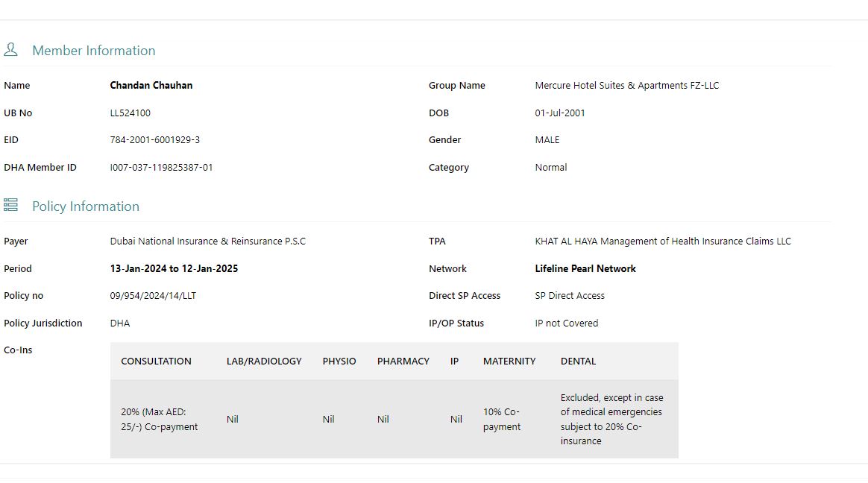Click the group name Mercure Hotel Suites
868x483 pixels.
click(x=626, y=86)
